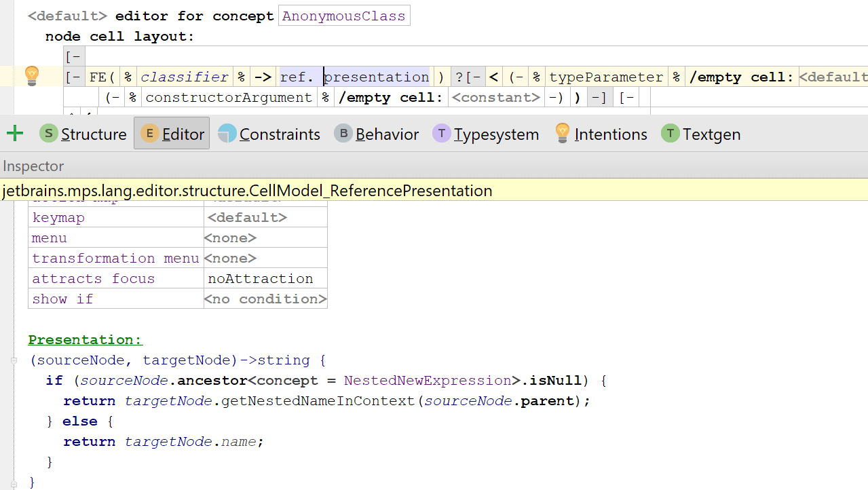This screenshot has width=868, height=490.
Task: Select the classifier reference cell
Action: point(185,77)
